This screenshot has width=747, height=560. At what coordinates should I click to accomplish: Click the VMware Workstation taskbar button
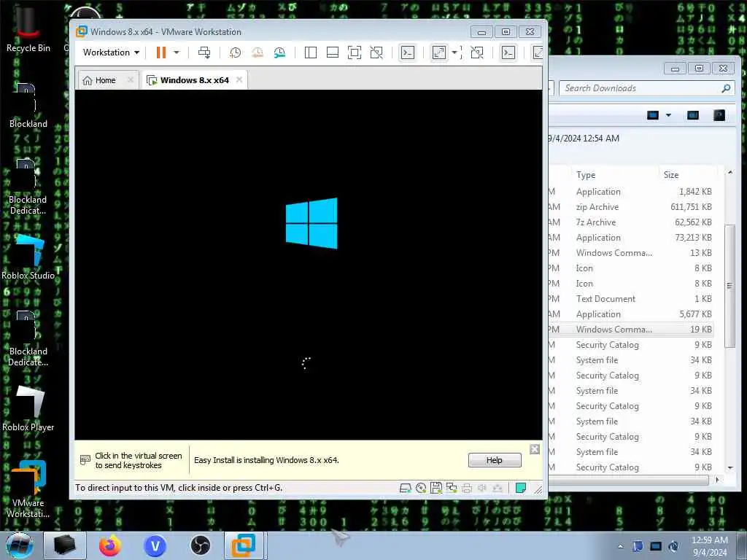pos(244,545)
